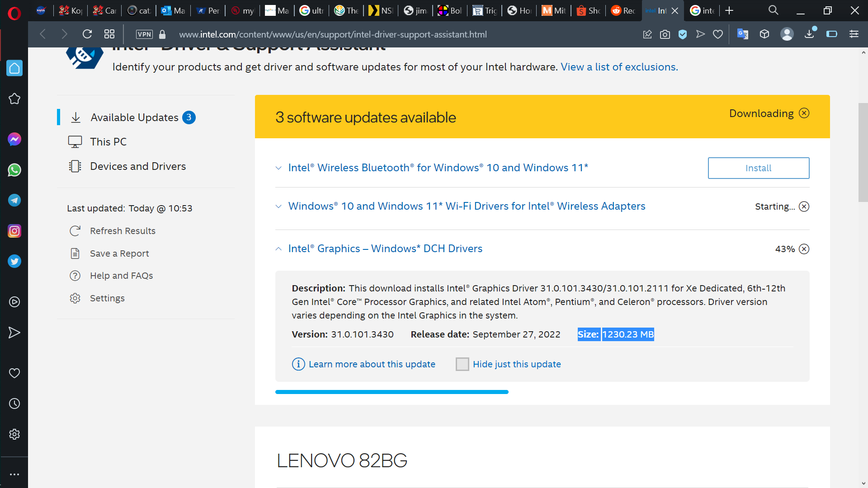The width and height of the screenshot is (868, 488).
Task: Open sidebar three-dots setup menu
Action: [x=14, y=474]
